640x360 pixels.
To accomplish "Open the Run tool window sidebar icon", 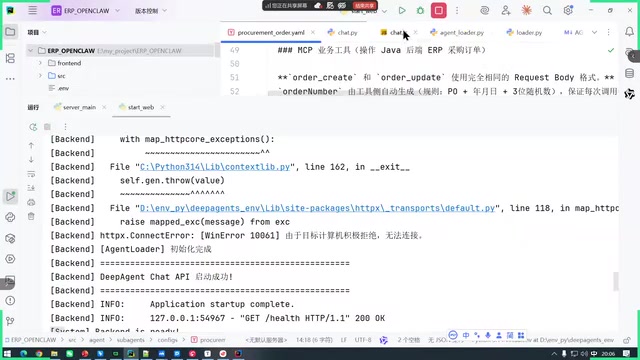I will point(10,196).
